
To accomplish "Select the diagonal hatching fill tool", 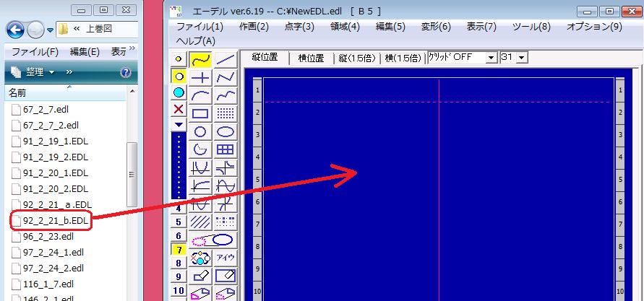I will (200, 222).
